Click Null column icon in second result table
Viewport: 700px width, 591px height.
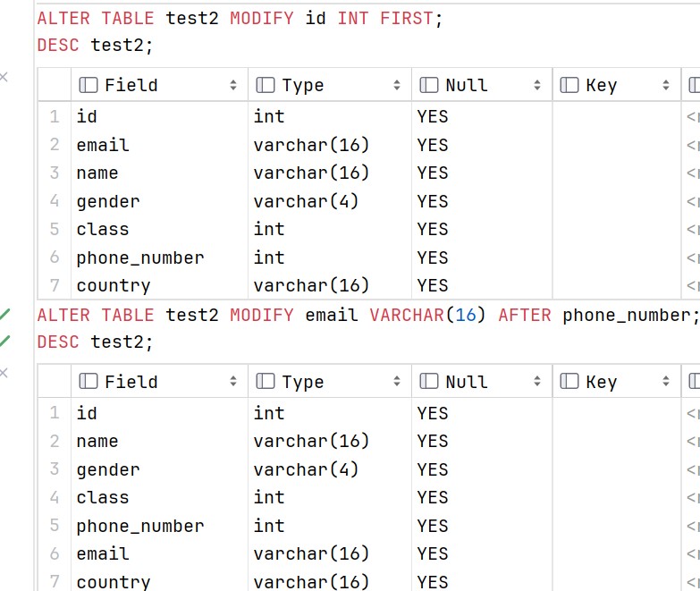point(429,381)
